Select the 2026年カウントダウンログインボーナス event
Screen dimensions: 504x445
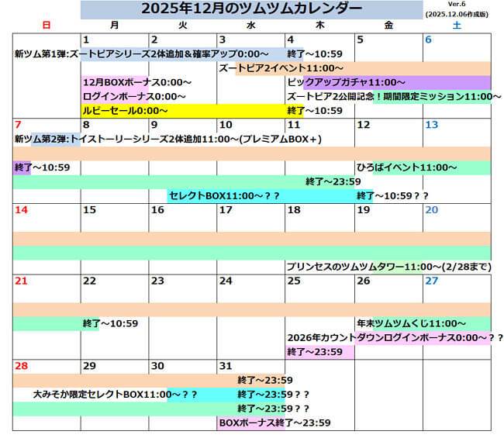(395, 337)
